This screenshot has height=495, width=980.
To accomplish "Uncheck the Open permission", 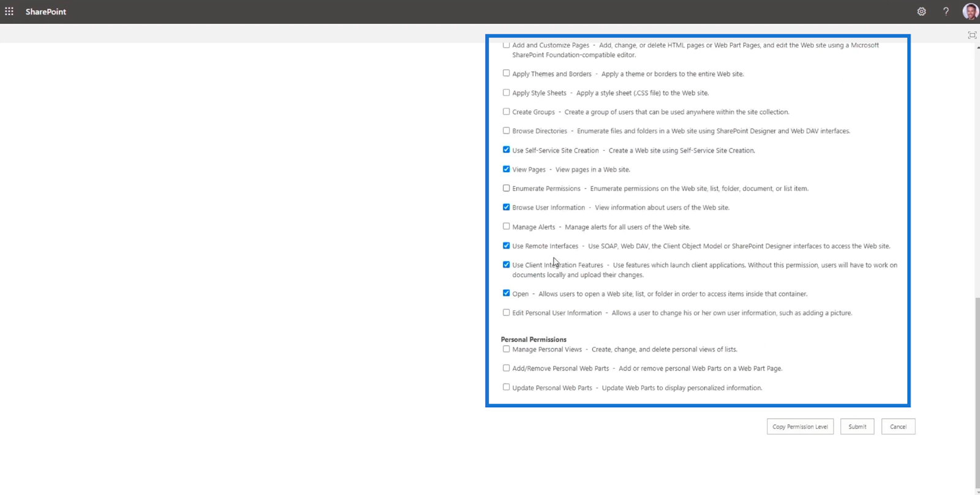I will (506, 293).
